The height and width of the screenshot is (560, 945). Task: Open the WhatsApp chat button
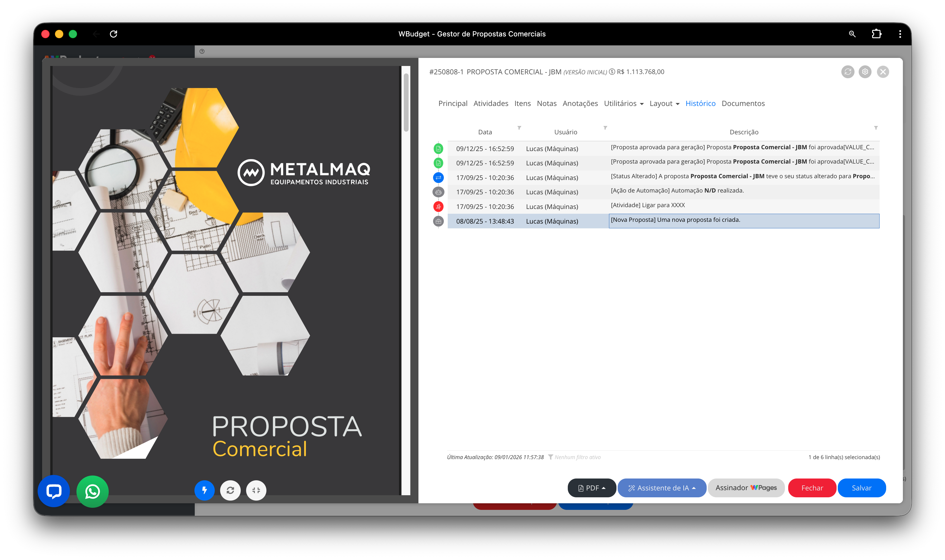93,491
